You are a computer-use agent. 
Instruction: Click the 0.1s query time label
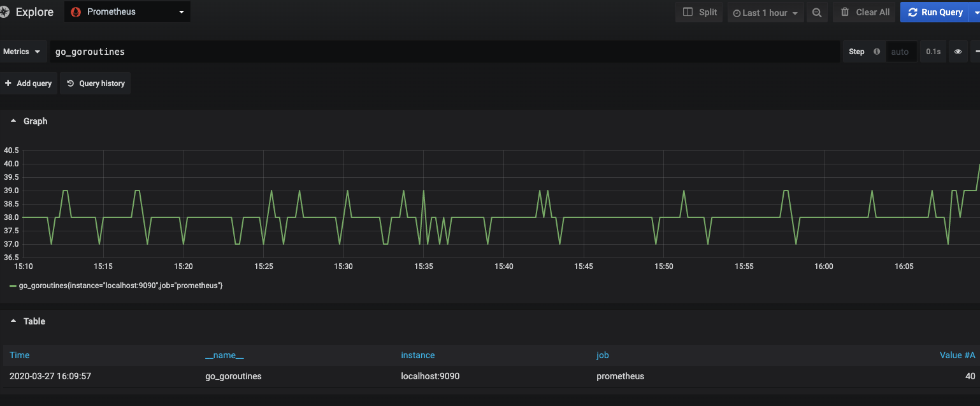coord(933,52)
